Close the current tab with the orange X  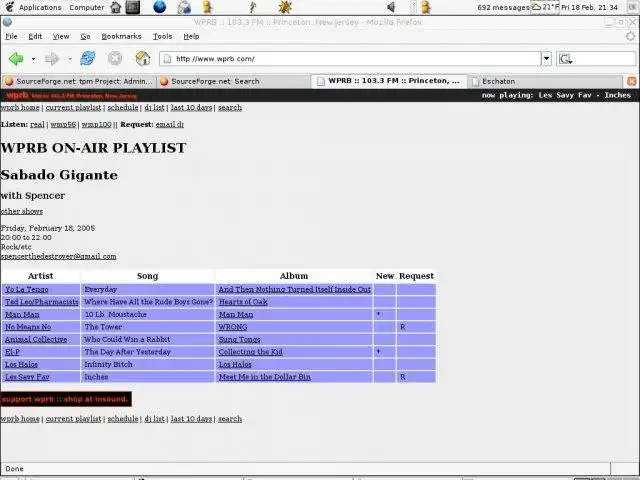click(631, 81)
